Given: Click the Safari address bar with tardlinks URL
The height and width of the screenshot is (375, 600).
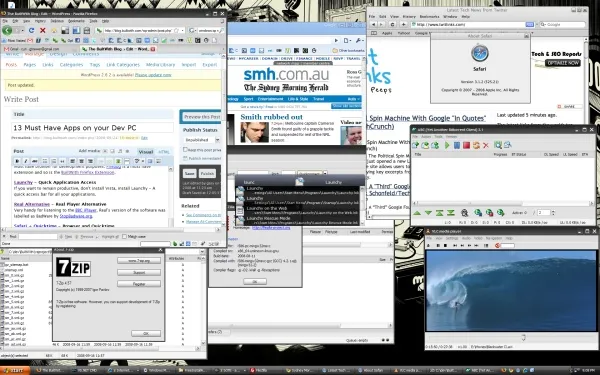Looking at the screenshot, I should tap(472, 24).
